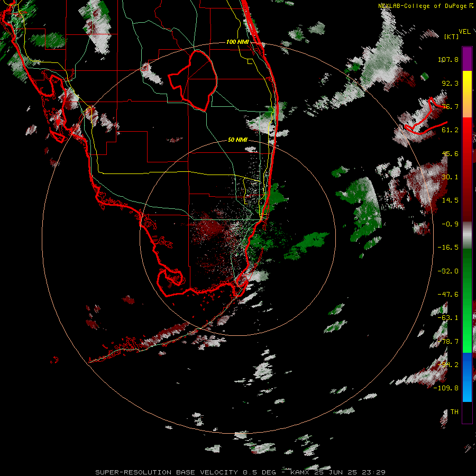The height and width of the screenshot is (476, 476).
Task: Click the 50 NMI range ring label
Action: pos(237,140)
